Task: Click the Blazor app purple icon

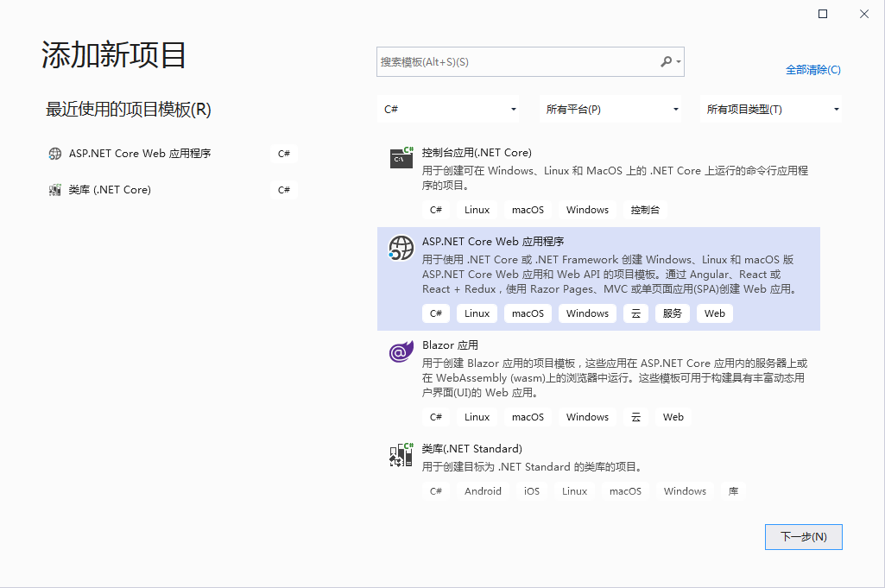Action: point(401,351)
